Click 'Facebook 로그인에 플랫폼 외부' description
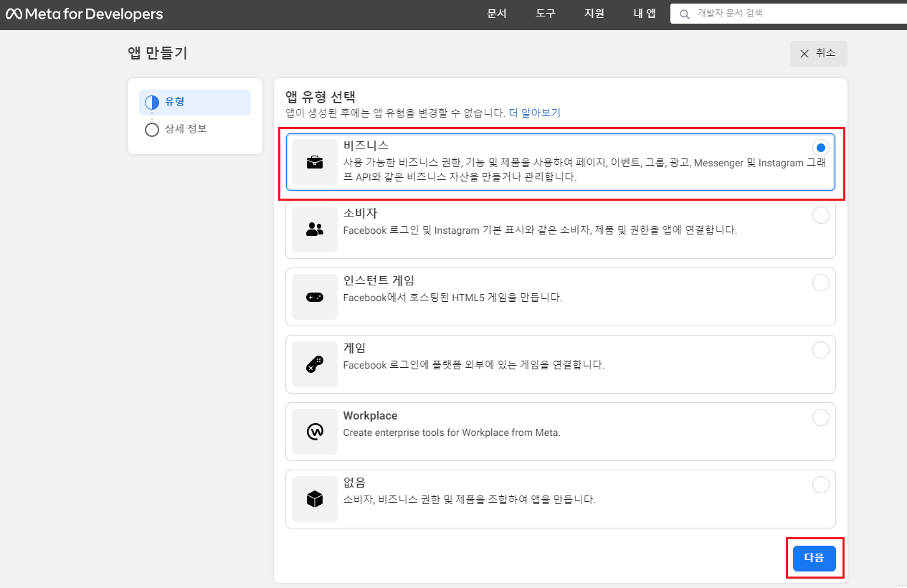Screen dimensions: 907x588 (474, 365)
